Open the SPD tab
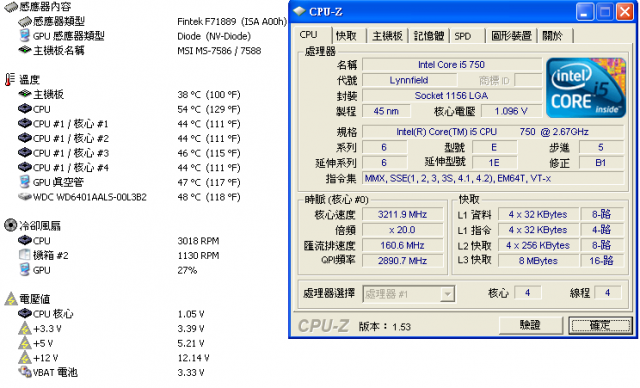The image size is (640, 388). click(x=463, y=36)
